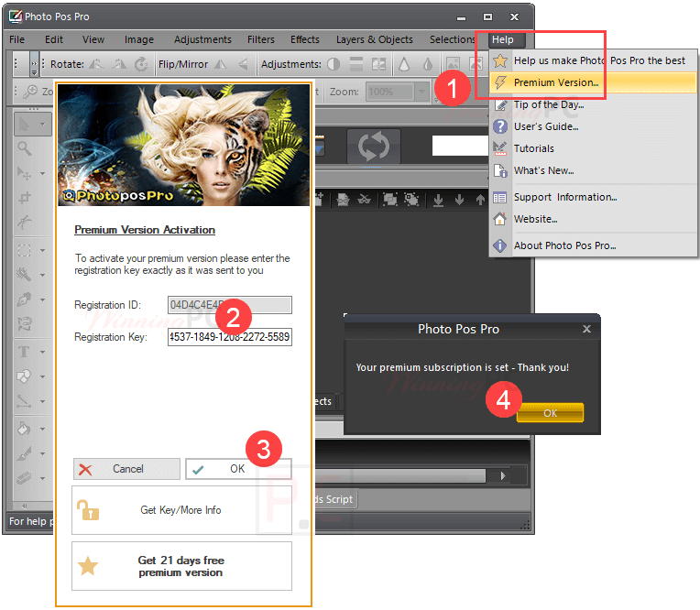Click Get 21 days free premium version
Screen dimensions: 700x610
click(x=181, y=566)
